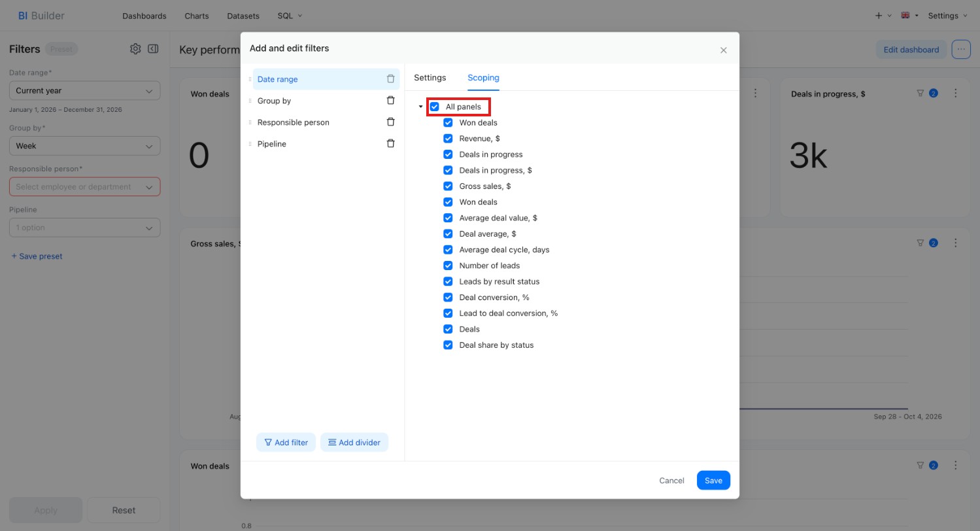Click the Add divider button
Image resolution: width=980 pixels, height=531 pixels.
pos(354,443)
